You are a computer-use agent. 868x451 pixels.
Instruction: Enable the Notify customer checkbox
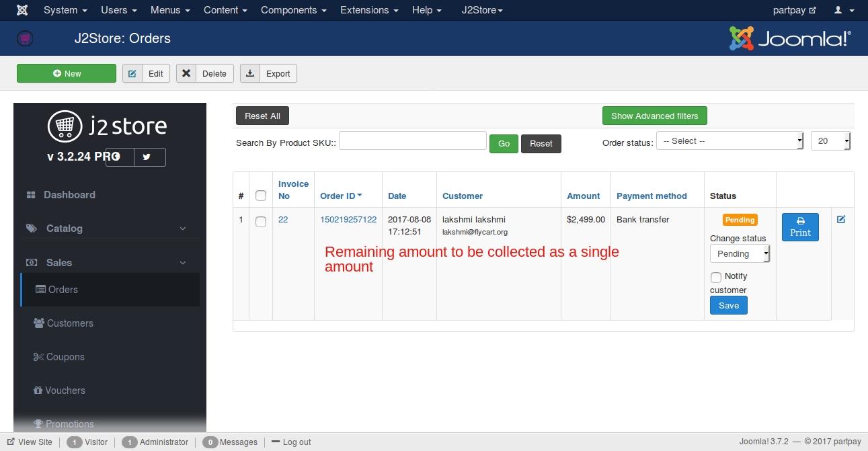716,277
